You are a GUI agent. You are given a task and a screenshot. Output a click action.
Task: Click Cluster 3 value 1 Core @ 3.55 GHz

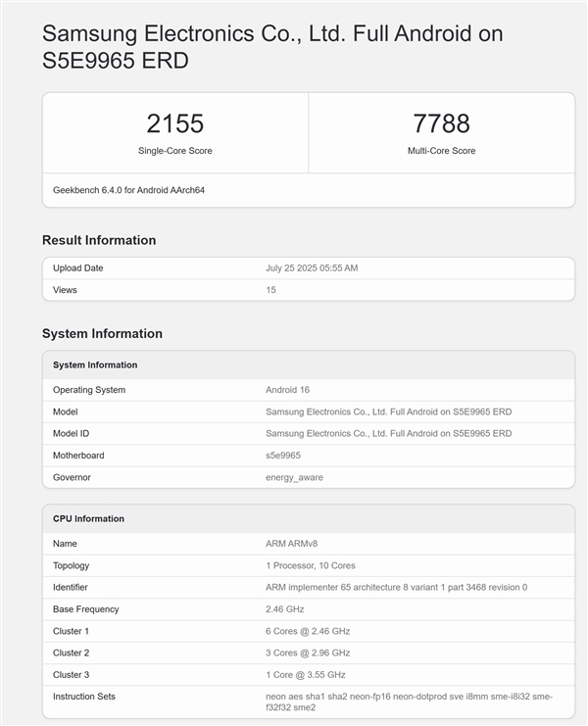(x=306, y=674)
